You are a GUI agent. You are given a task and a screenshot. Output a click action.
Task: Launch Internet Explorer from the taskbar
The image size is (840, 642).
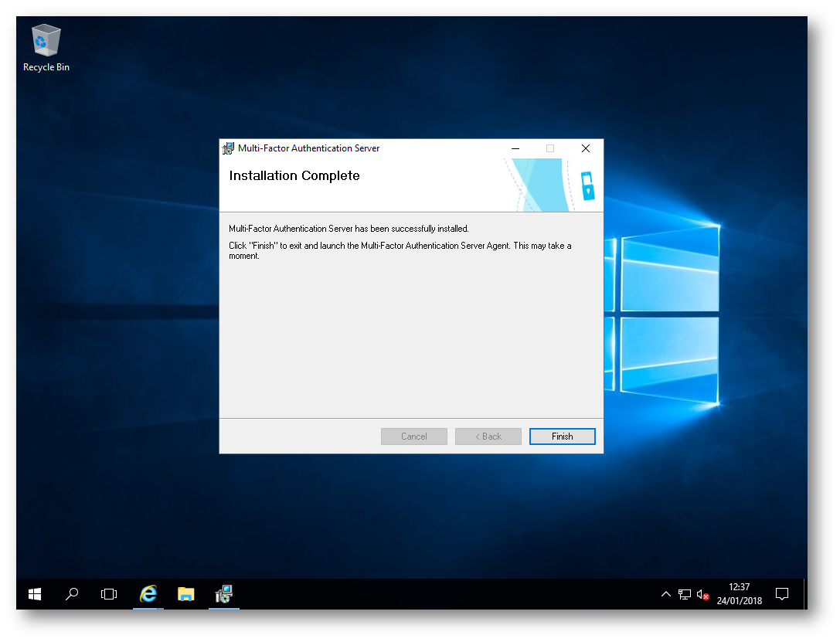click(148, 594)
